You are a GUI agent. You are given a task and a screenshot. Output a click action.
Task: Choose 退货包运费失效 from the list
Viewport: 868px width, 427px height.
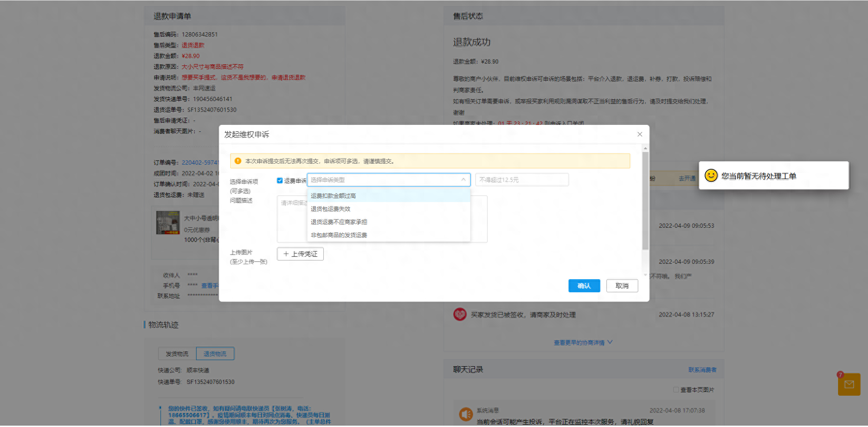point(330,209)
